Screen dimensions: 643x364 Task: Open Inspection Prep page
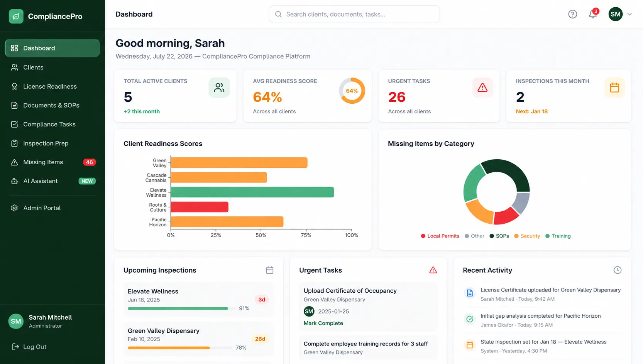(52, 143)
